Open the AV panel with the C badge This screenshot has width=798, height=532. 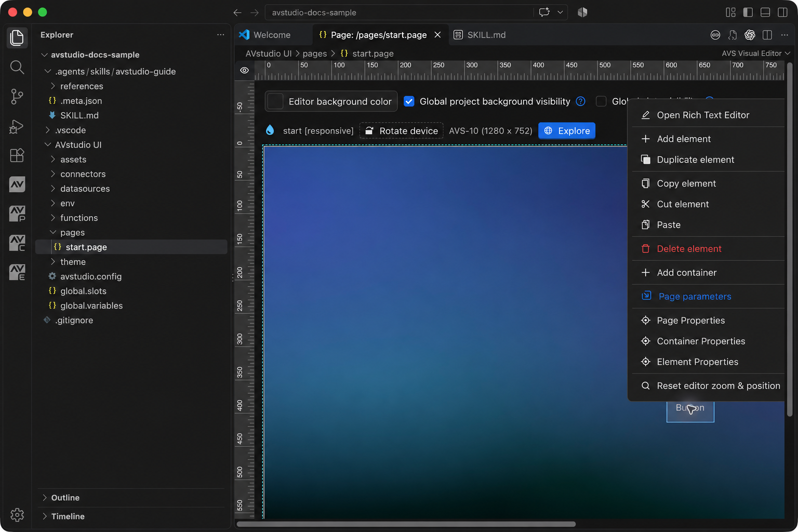click(17, 243)
